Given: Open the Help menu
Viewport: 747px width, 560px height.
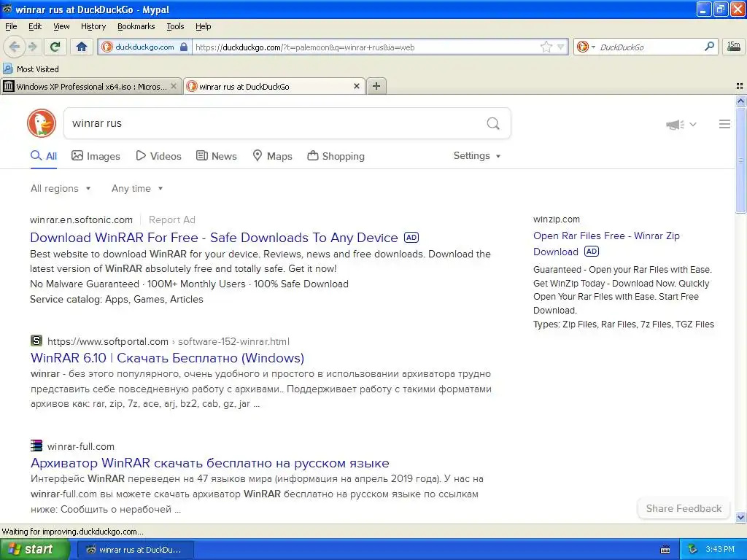Looking at the screenshot, I should click(x=203, y=26).
